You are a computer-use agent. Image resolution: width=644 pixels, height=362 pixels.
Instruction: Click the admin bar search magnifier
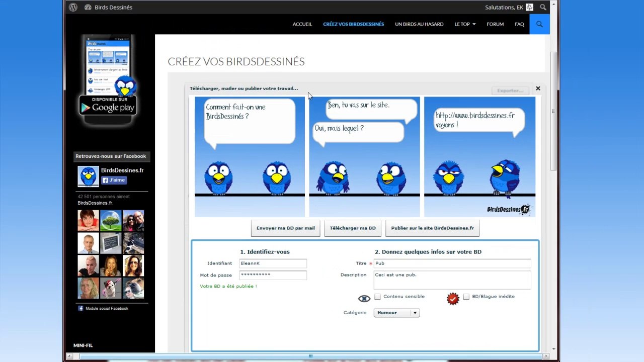point(543,7)
